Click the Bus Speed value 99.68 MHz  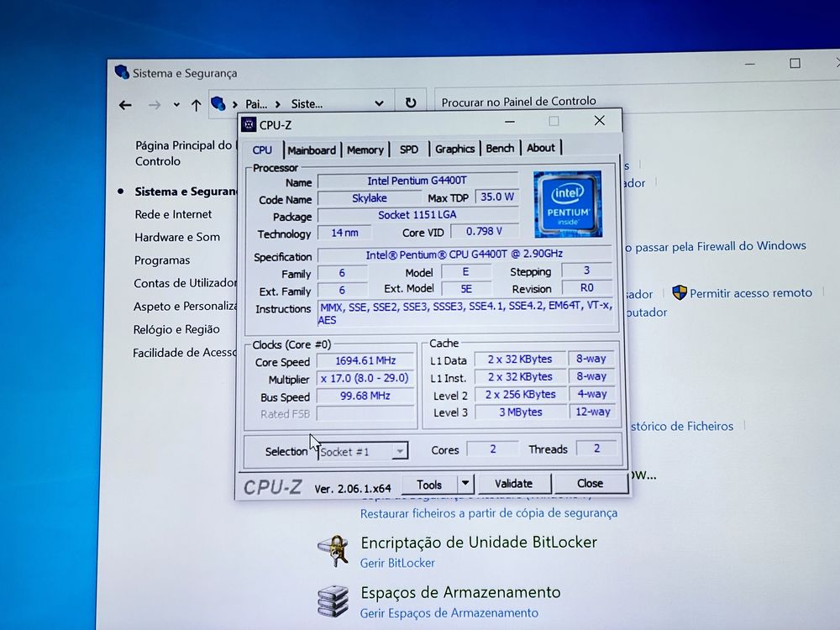[365, 396]
